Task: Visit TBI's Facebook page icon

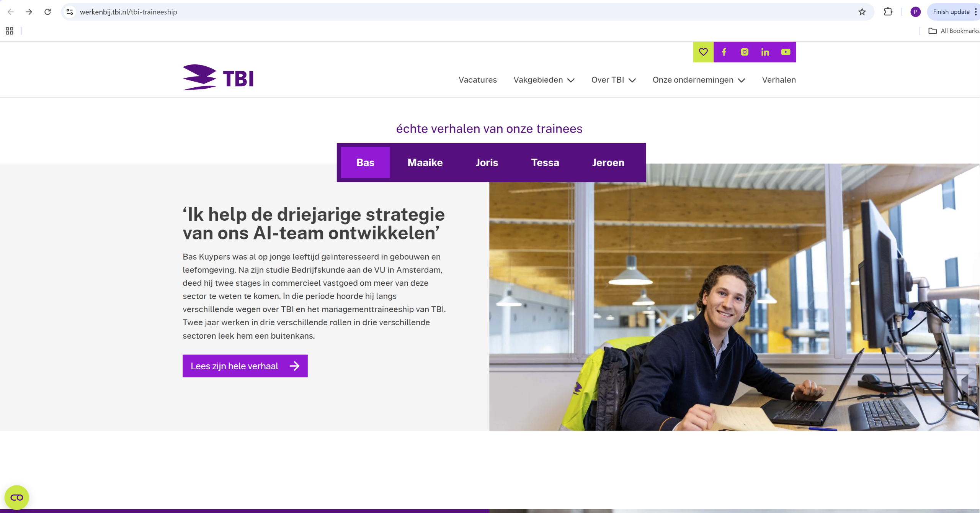Action: click(x=724, y=52)
